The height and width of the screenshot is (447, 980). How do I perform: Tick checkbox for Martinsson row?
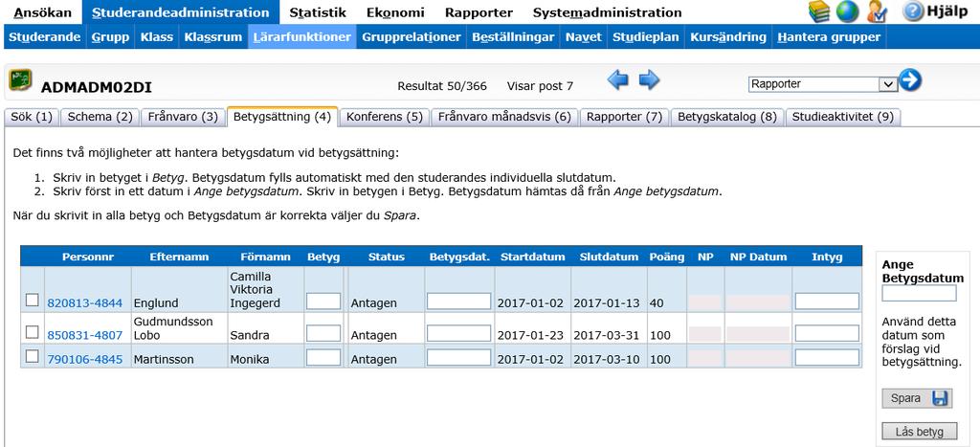coord(32,356)
